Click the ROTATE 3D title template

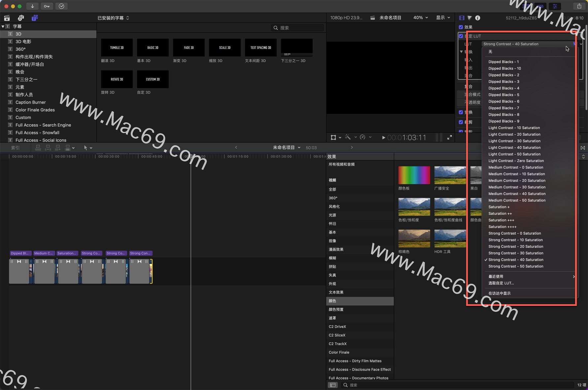117,79
